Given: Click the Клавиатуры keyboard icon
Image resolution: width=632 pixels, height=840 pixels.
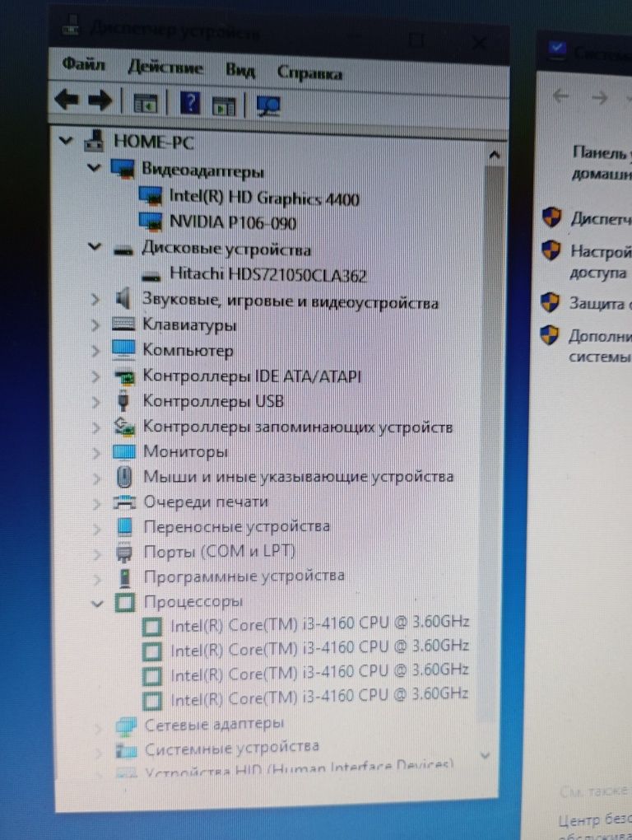Looking at the screenshot, I should 123,324.
